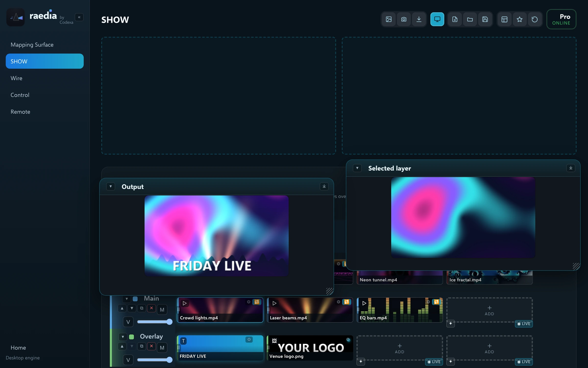Click the camera snapshot toolbar icon

404,19
